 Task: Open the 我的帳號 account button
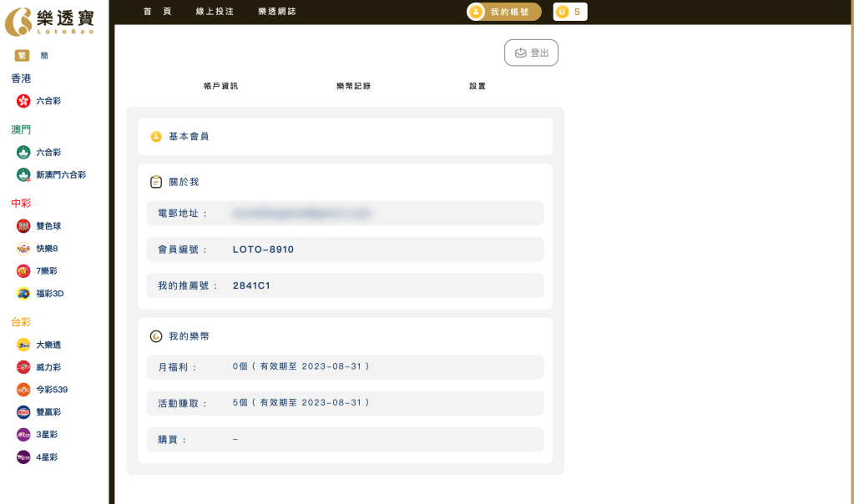[x=504, y=12]
